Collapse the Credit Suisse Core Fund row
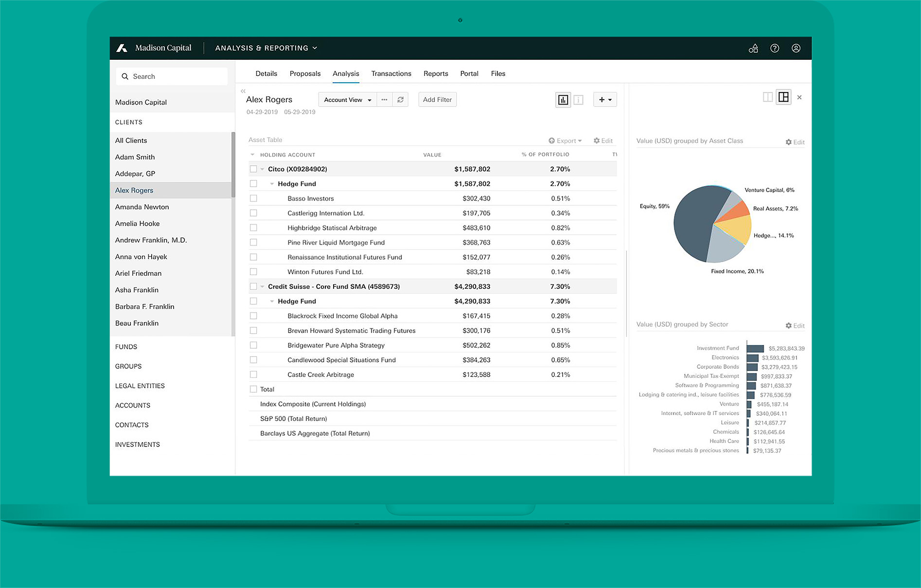This screenshot has height=588, width=921. point(263,287)
